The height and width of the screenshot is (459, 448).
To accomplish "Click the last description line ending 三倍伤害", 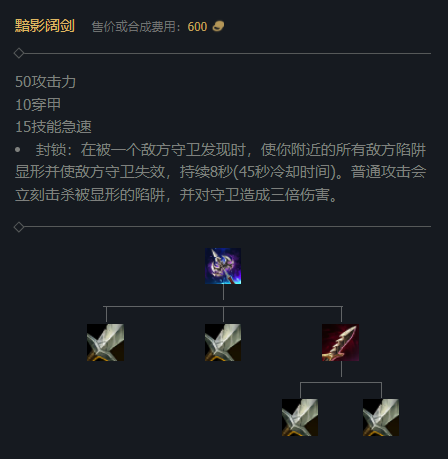I will pyautogui.click(x=176, y=195).
